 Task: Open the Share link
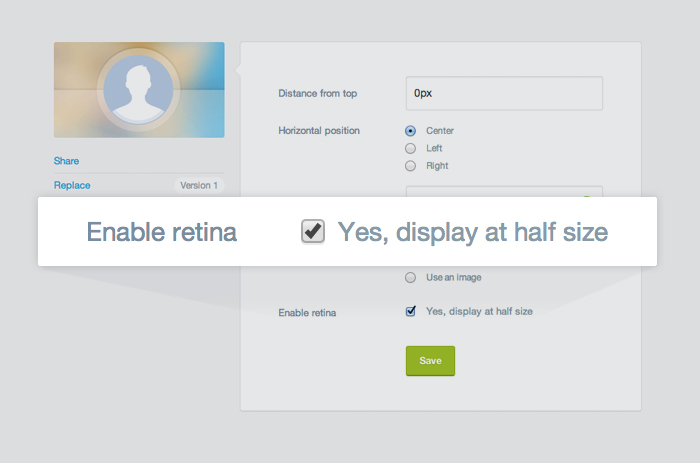67,161
